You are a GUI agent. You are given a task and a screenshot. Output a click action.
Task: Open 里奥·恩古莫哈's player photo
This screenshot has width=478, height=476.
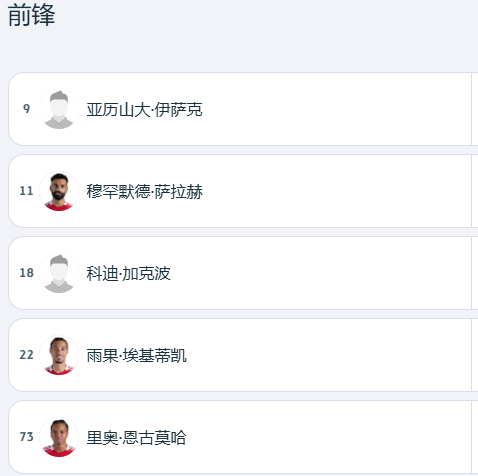[59, 437]
